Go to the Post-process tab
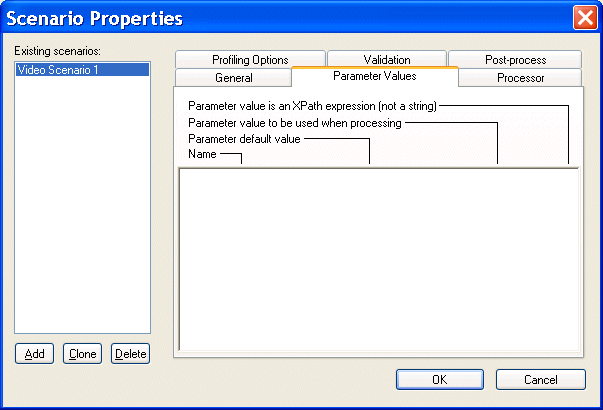Screen dimensions: 603x410 515,60
